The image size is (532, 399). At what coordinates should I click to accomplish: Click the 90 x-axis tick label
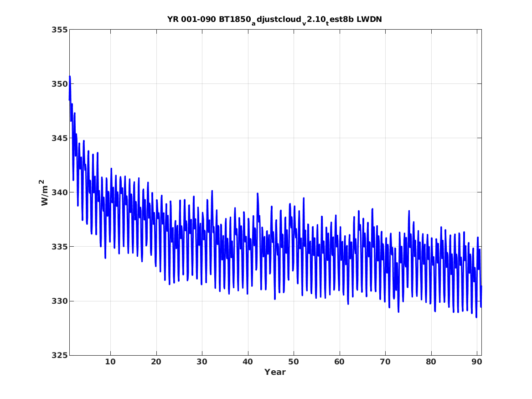click(x=477, y=362)
